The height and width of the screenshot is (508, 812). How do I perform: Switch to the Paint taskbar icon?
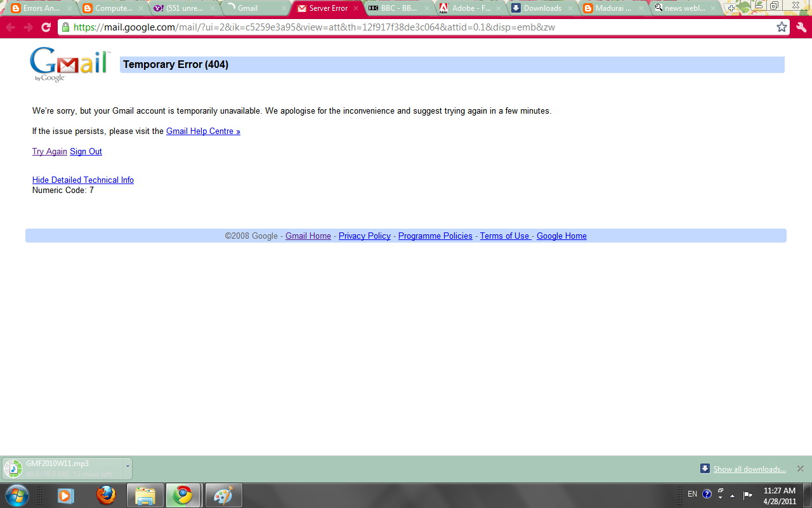point(223,495)
